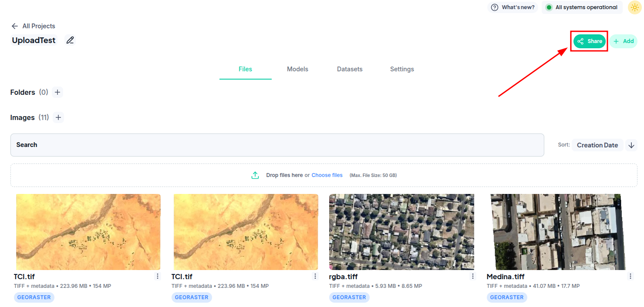This screenshot has width=644, height=307.
Task: Open the options menu for rgba.tiff
Action: pos(473,277)
